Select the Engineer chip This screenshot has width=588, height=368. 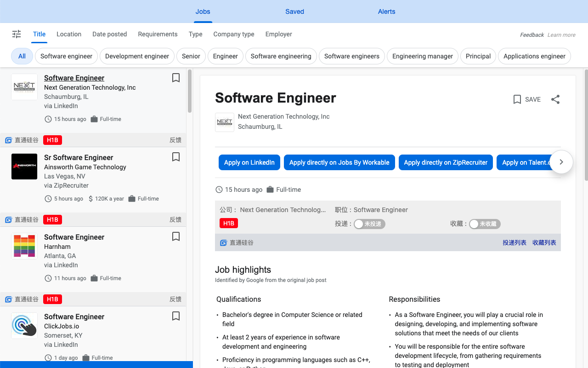[x=226, y=56]
